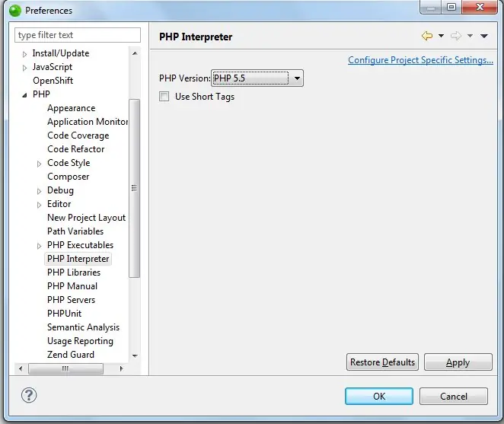504x424 pixels.
Task: Click the greyed Forward navigation arrow
Action: click(456, 36)
